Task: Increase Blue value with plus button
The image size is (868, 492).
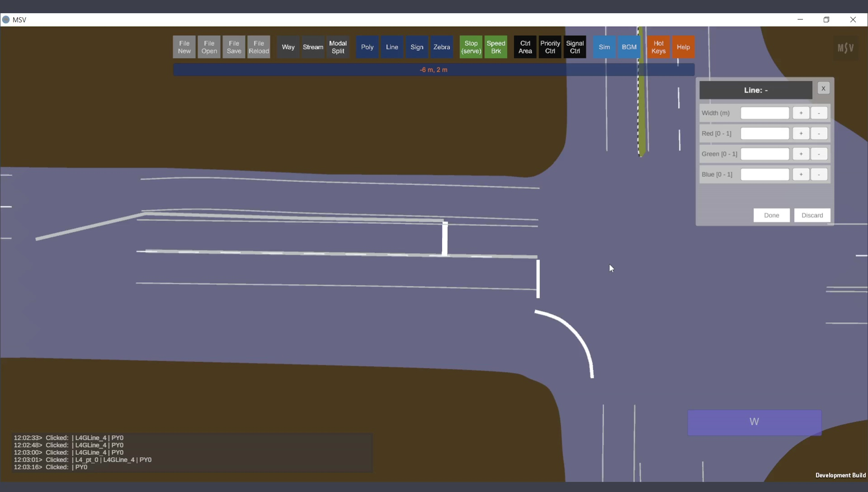Action: pyautogui.click(x=801, y=175)
